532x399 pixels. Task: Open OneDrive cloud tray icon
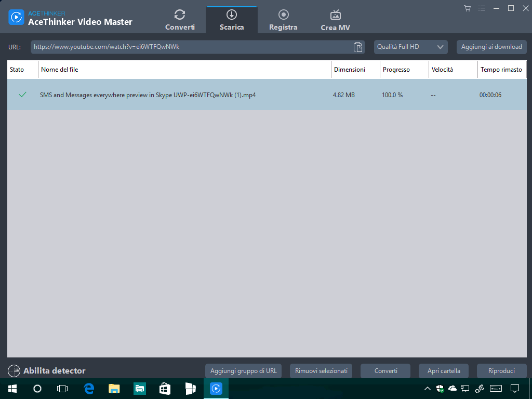pyautogui.click(x=453, y=389)
